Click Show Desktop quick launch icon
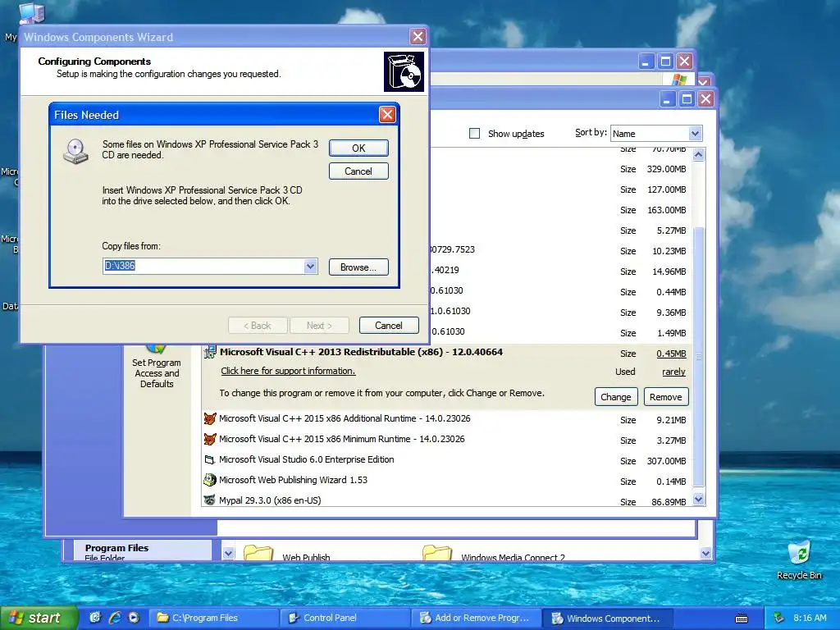 click(x=95, y=618)
